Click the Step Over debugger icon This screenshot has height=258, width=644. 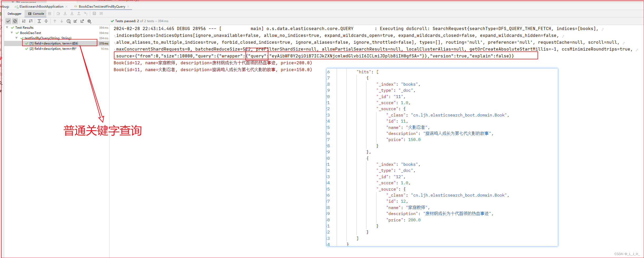point(58,13)
